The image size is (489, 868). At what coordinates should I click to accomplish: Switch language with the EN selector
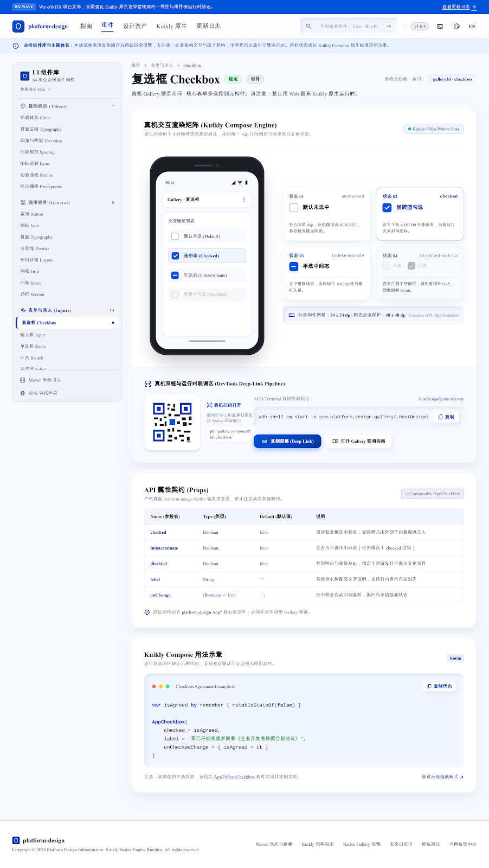point(472,26)
